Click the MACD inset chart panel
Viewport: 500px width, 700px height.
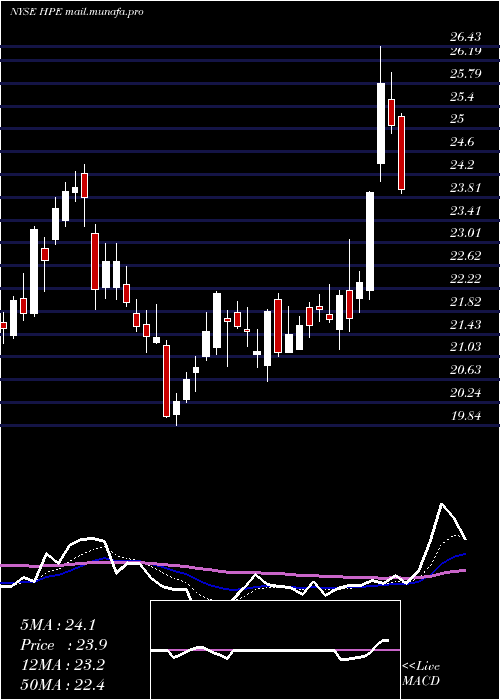275,650
